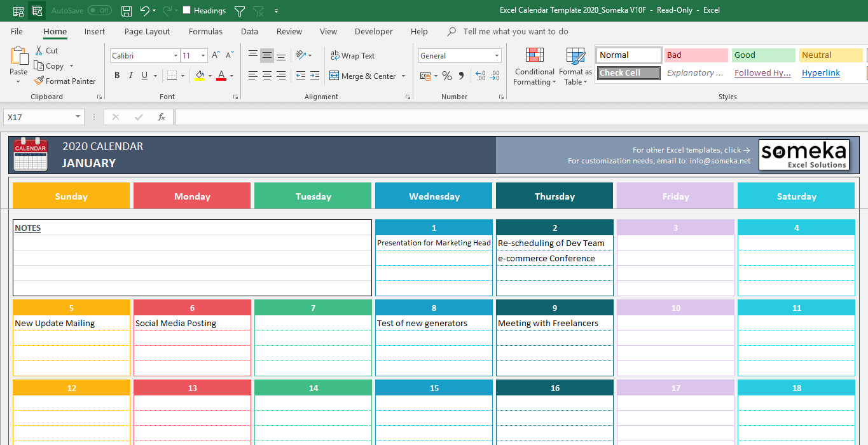The image size is (868, 445).
Task: Apply the Hyperlink cell style
Action: pyautogui.click(x=830, y=72)
